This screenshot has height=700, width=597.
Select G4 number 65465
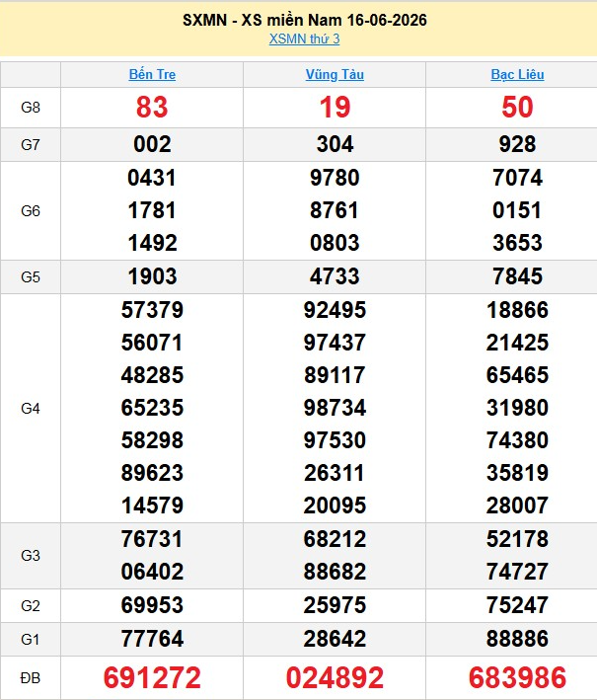[518, 375]
